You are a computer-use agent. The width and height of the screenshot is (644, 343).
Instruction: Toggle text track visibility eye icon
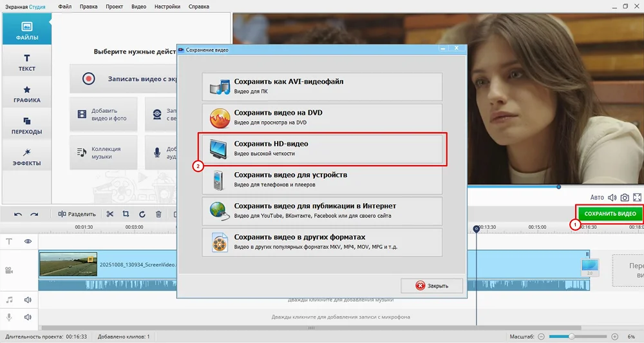pos(28,241)
